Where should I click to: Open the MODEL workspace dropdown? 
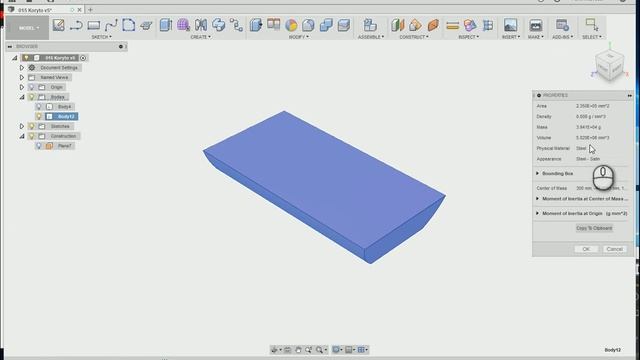click(28, 28)
